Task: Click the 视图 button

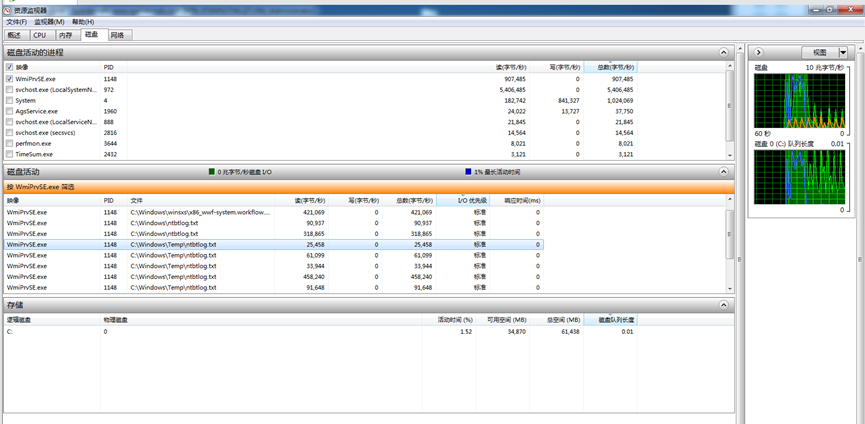Action: [x=820, y=52]
